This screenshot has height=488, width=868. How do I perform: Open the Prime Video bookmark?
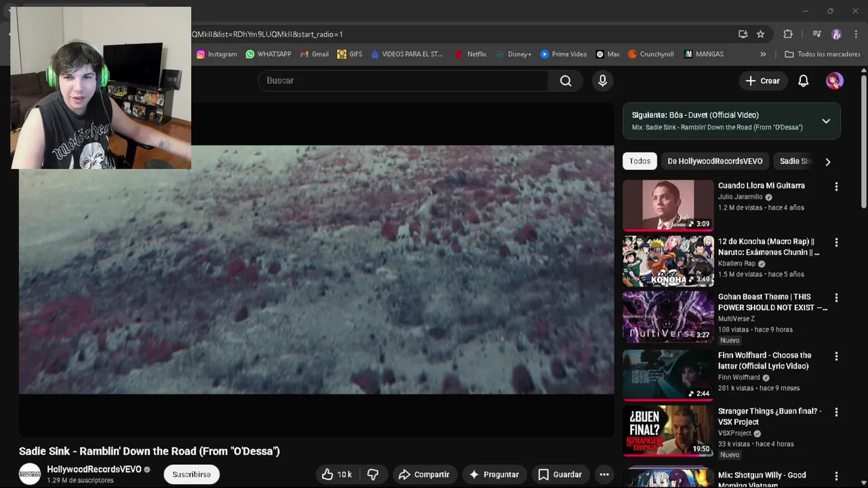point(564,54)
